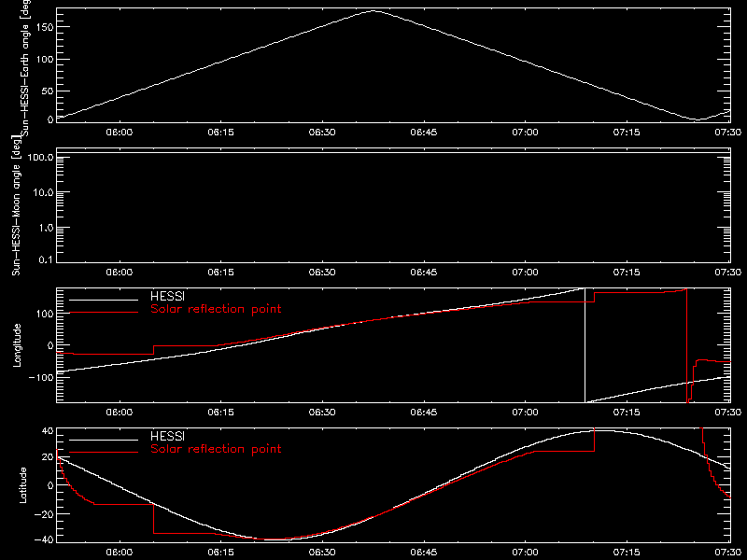Click 07:15 time label under Earth angle plot

[627, 133]
